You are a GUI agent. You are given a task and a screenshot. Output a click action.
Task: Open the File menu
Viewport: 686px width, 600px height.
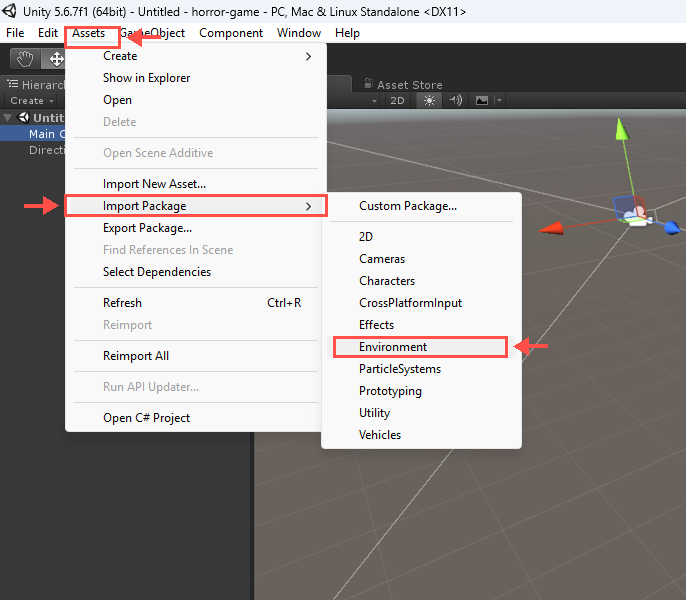[x=15, y=33]
